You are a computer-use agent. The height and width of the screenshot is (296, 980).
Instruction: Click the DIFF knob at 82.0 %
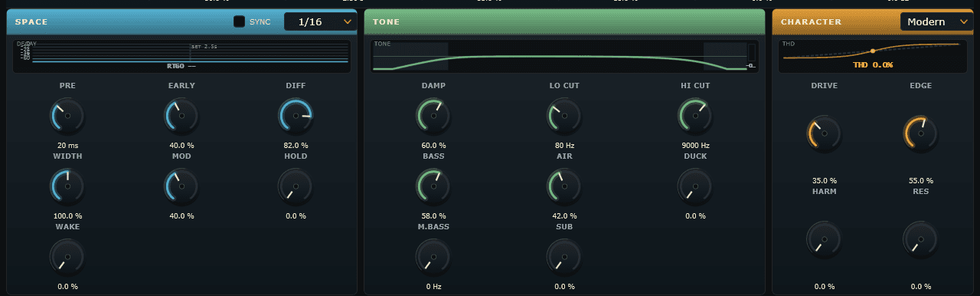[296, 117]
